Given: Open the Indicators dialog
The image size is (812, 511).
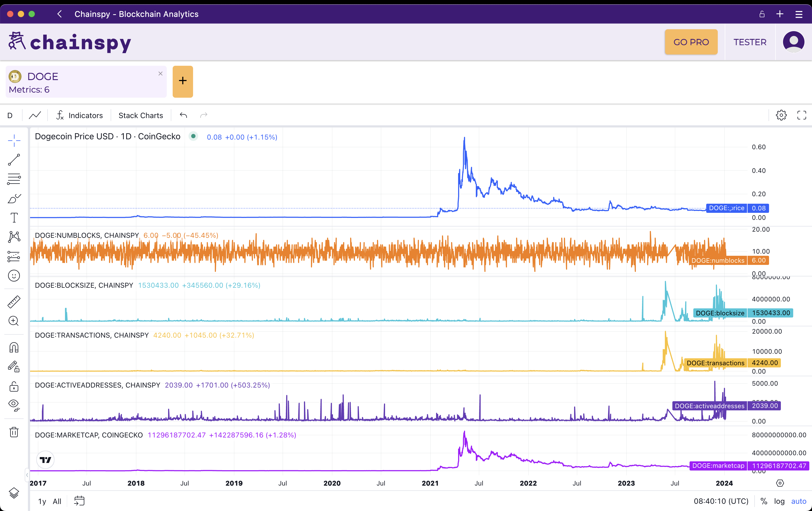Looking at the screenshot, I should pos(79,115).
